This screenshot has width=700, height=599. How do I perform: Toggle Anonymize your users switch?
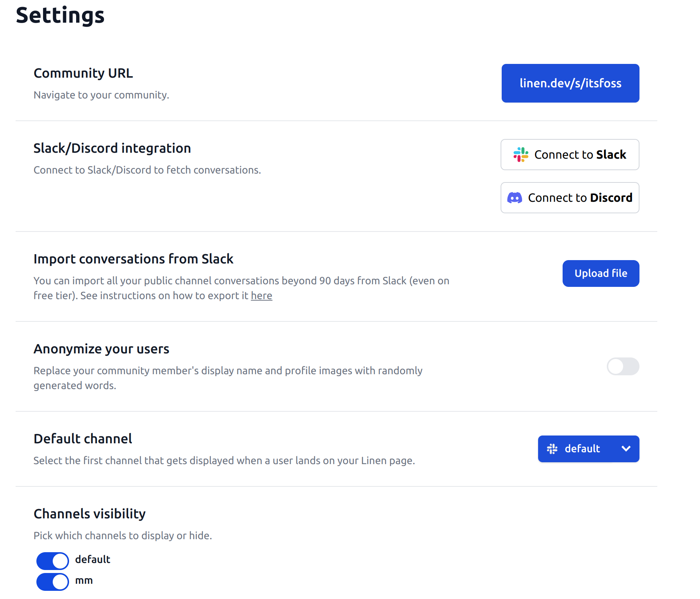tap(623, 366)
